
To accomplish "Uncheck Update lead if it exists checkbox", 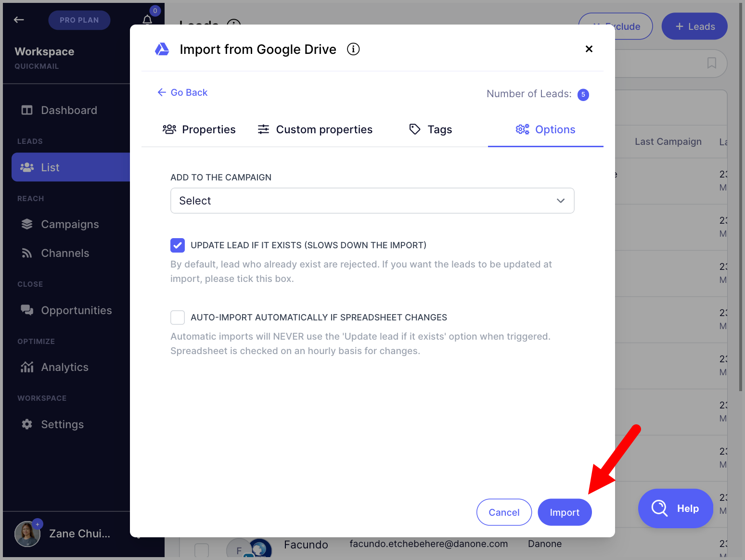I will pos(178,245).
